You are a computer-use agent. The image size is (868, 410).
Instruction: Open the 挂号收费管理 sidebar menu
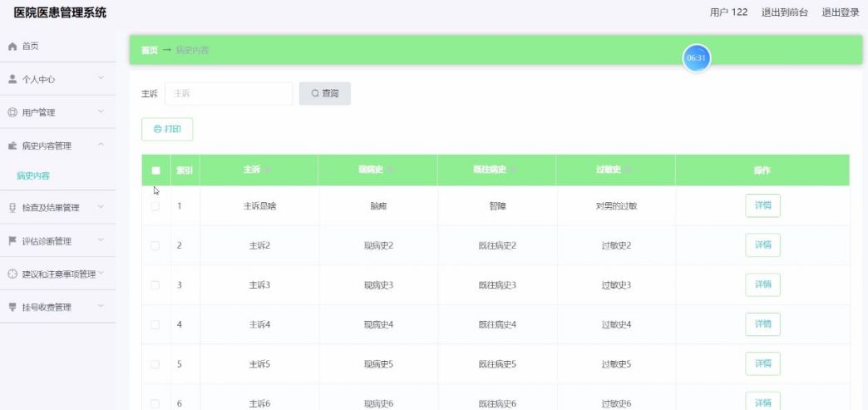[x=58, y=307]
